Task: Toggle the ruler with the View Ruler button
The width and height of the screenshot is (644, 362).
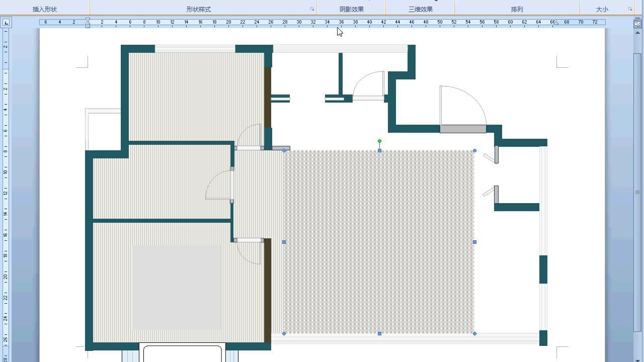Action: 637,23
